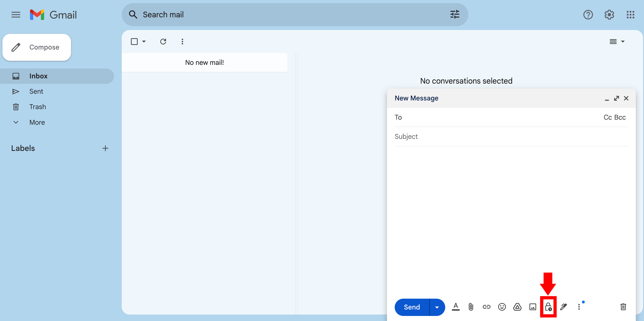The width and height of the screenshot is (644, 321).
Task: Toggle the select all mail checkbox
Action: (134, 41)
